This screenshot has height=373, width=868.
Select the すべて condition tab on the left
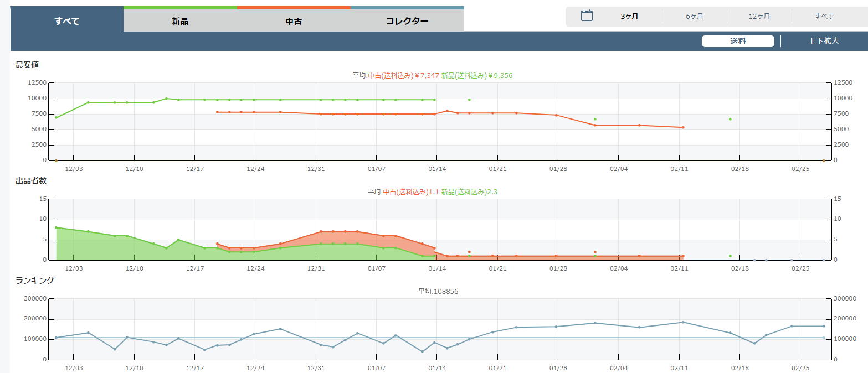pos(67,21)
